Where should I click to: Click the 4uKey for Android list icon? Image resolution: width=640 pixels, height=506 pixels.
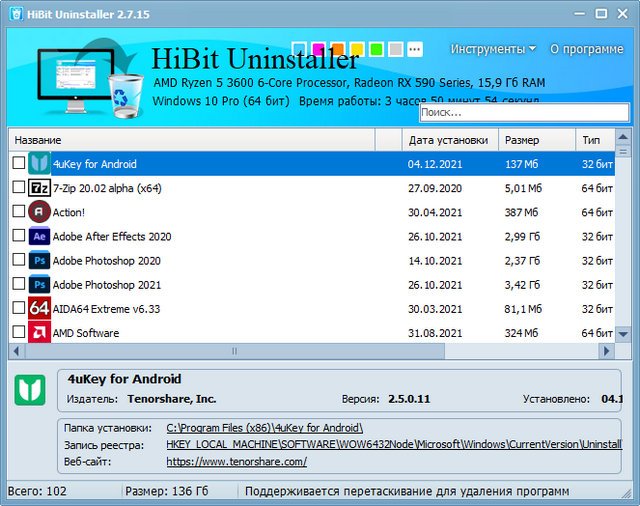[x=39, y=163]
